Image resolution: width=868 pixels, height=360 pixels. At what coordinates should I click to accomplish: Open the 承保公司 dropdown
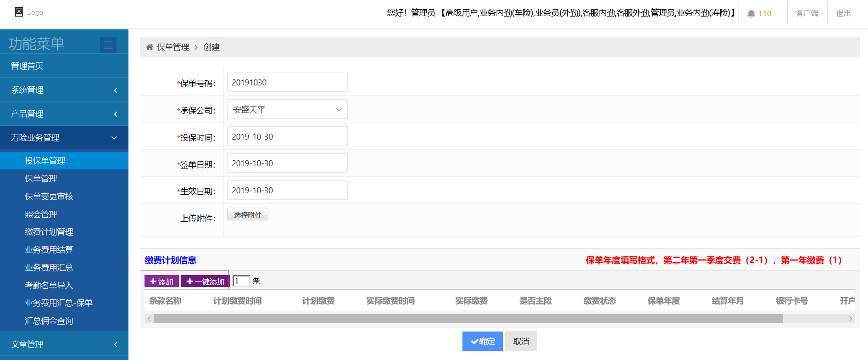[x=287, y=109]
